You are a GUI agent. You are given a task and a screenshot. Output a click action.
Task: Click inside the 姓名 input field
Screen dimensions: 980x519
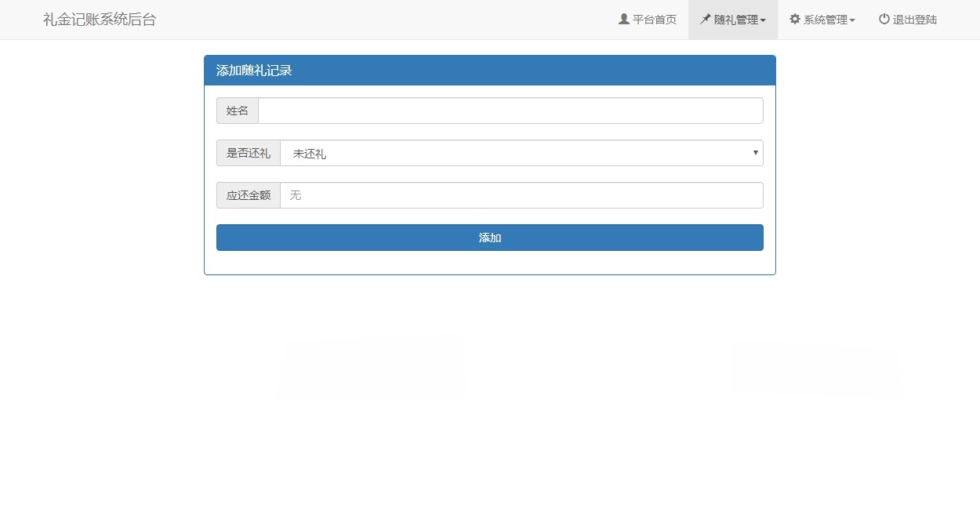(510, 110)
